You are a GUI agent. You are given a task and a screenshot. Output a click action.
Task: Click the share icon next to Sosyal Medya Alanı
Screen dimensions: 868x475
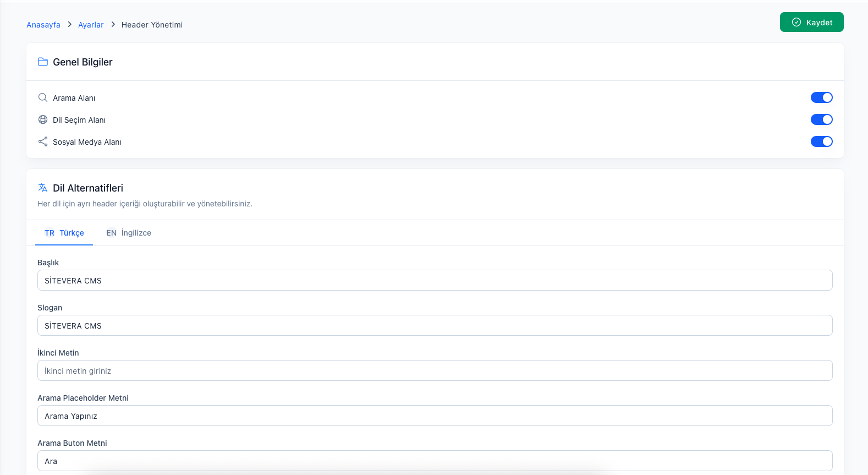tap(43, 141)
